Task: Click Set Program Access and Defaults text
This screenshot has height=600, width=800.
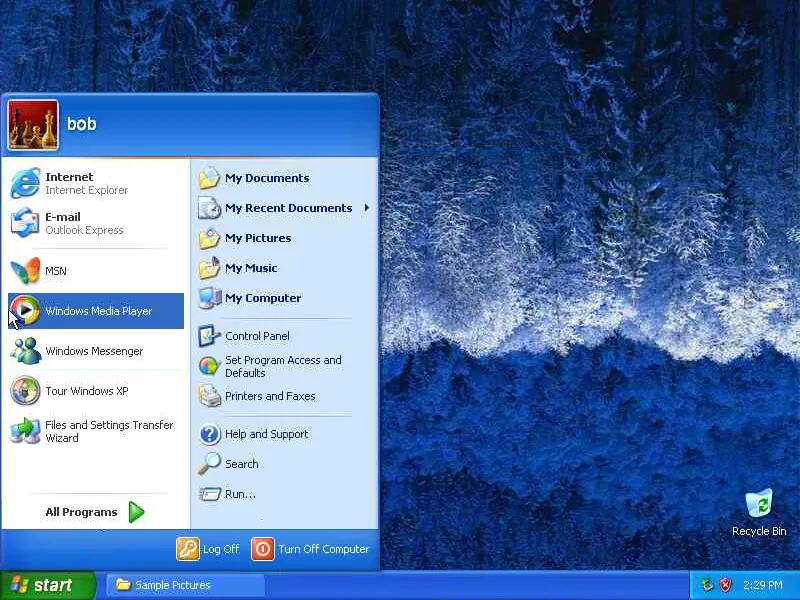Action: 283,366
